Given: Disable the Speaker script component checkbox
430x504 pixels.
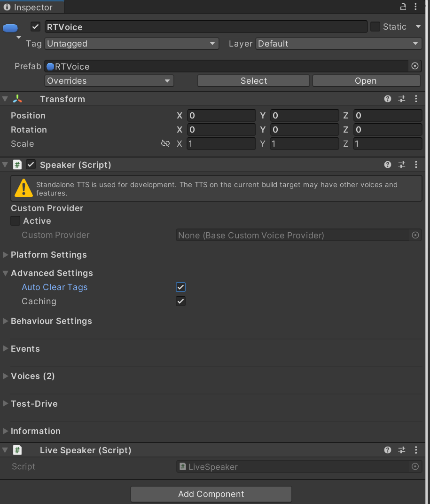Looking at the screenshot, I should 31,165.
